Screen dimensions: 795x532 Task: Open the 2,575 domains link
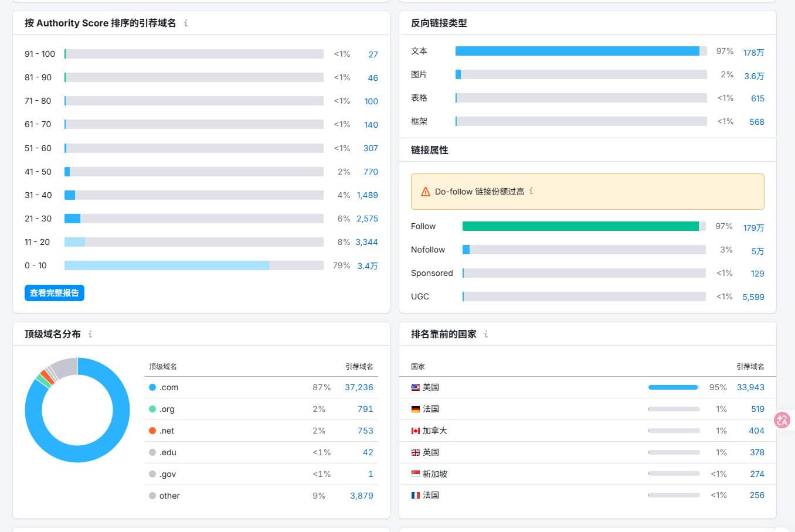(368, 219)
